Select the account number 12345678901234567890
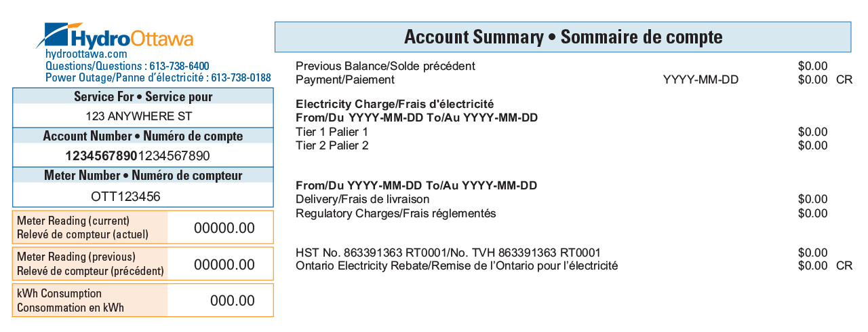This screenshot has width=868, height=332. 138,155
